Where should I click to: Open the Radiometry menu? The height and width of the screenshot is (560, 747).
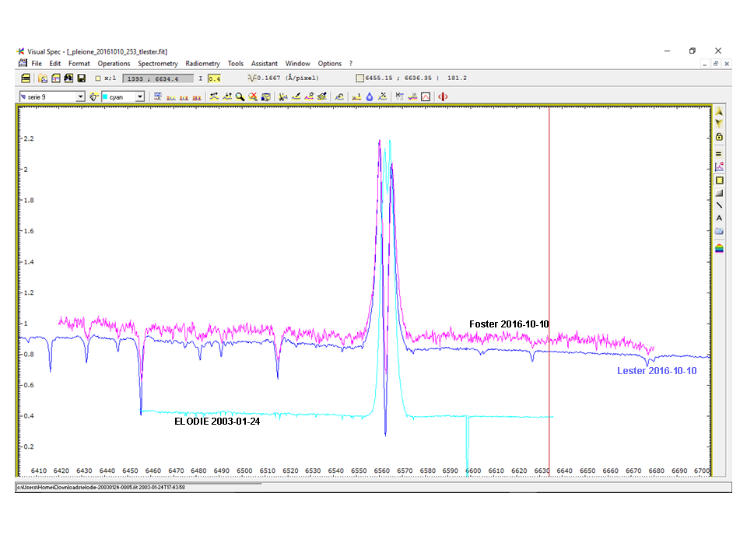click(x=202, y=64)
